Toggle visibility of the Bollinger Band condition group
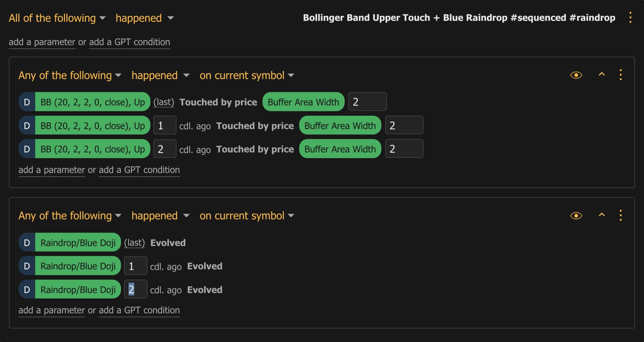Screen dimensions: 644x342 click(576, 75)
